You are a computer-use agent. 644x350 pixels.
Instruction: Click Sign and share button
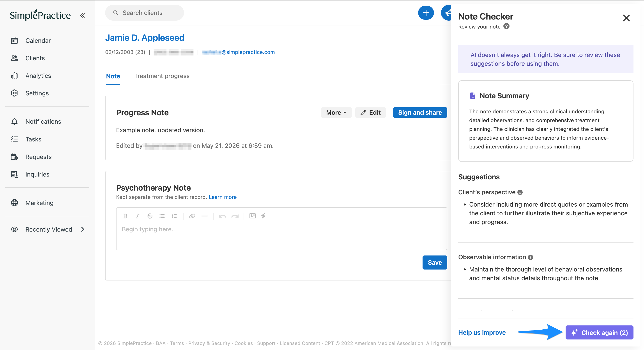(420, 112)
